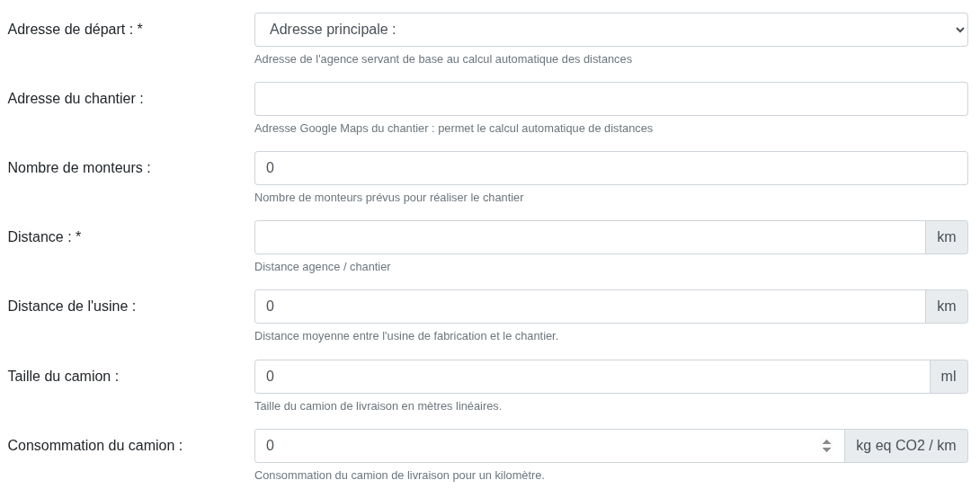Click the km unit beside Distance de l'usine
This screenshot has width=980, height=489.
coord(946,307)
